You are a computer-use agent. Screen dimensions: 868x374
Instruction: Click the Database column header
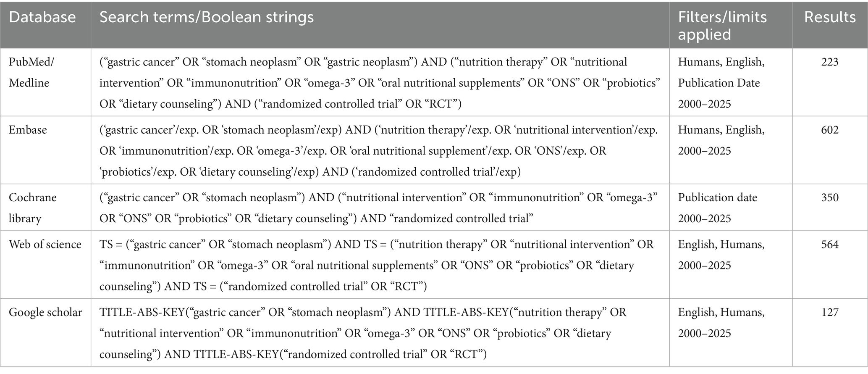(42, 17)
